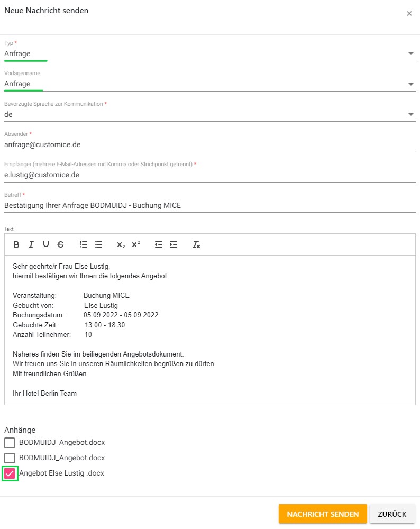Clear text formatting
Screen dimensions: 420x529
(x=196, y=244)
